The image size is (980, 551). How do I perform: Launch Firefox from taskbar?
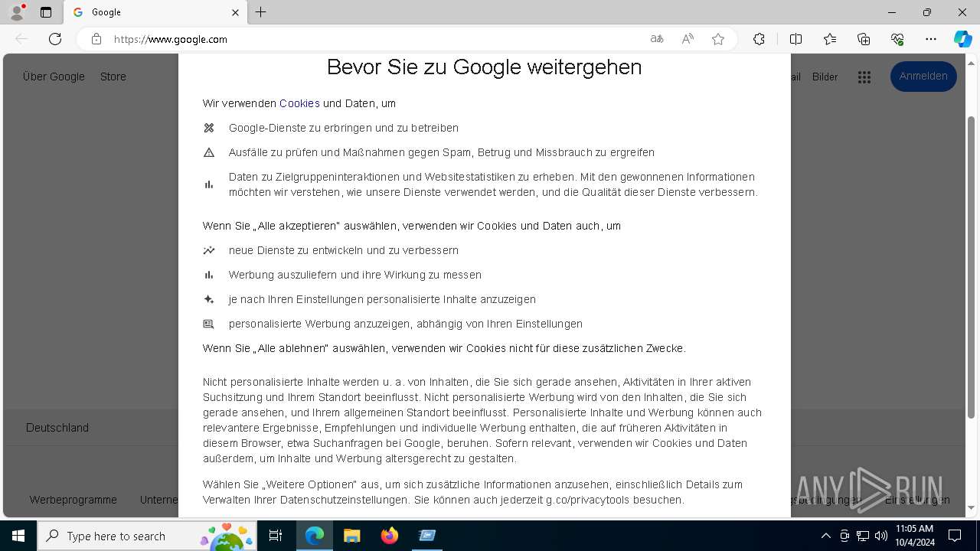pos(390,536)
